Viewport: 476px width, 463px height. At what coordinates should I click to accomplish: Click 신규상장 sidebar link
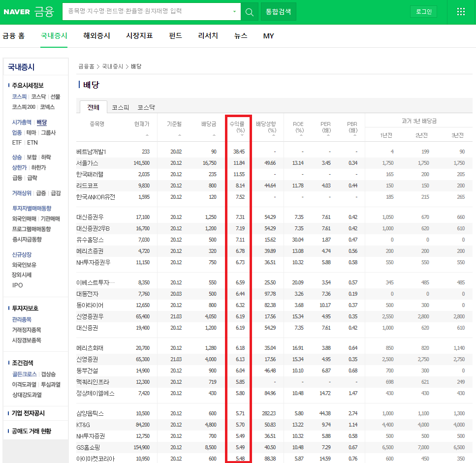coord(22,254)
